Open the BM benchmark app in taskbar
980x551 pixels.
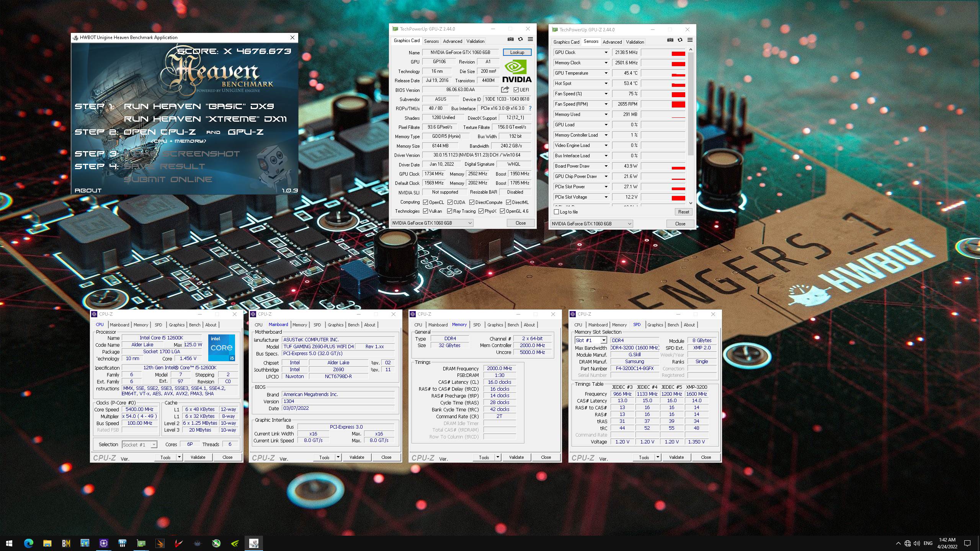tap(66, 543)
